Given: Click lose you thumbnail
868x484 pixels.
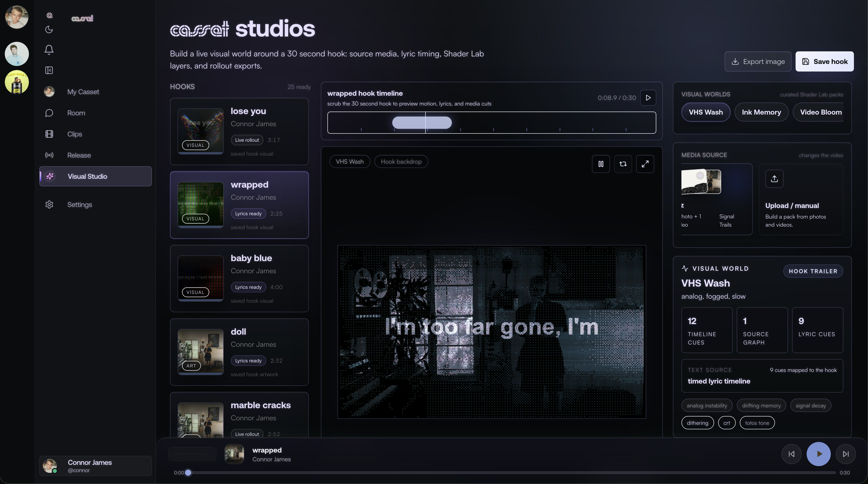Looking at the screenshot, I should [200, 131].
